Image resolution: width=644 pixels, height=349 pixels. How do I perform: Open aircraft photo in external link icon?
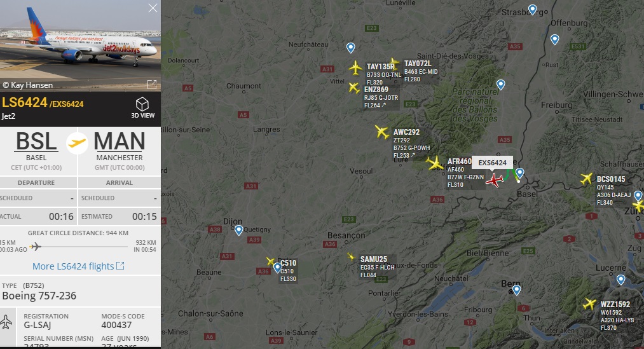click(152, 85)
